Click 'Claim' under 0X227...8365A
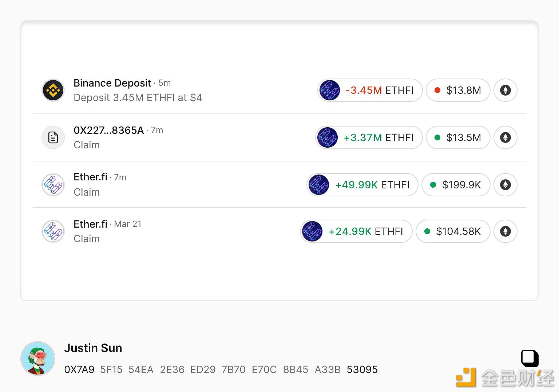The width and height of the screenshot is (559, 392). tap(87, 145)
